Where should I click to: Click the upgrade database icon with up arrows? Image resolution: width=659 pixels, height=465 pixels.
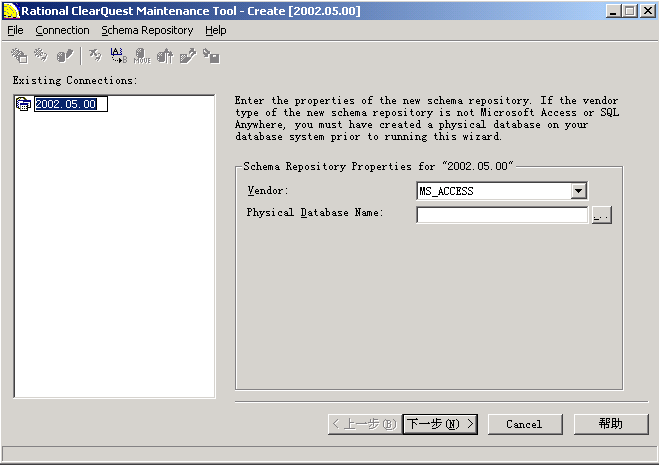click(165, 55)
